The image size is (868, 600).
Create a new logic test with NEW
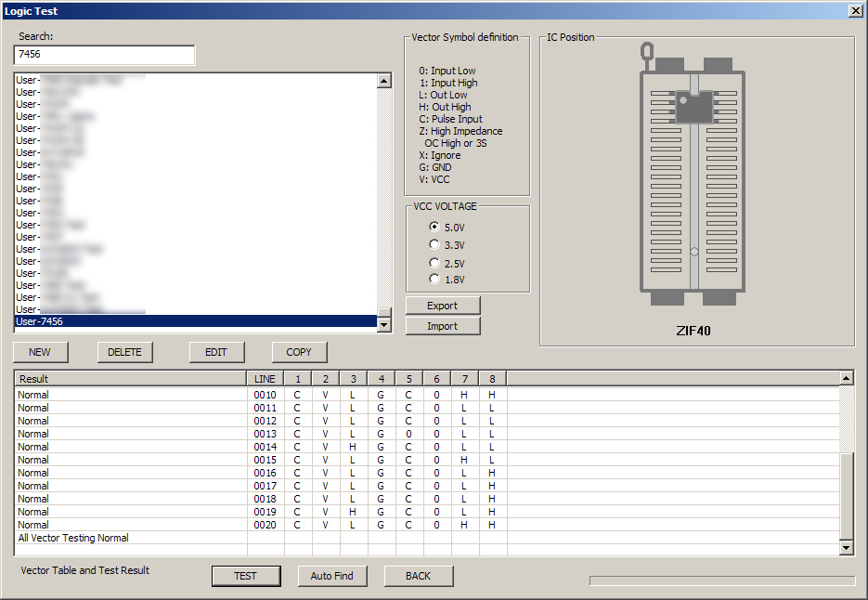click(40, 352)
